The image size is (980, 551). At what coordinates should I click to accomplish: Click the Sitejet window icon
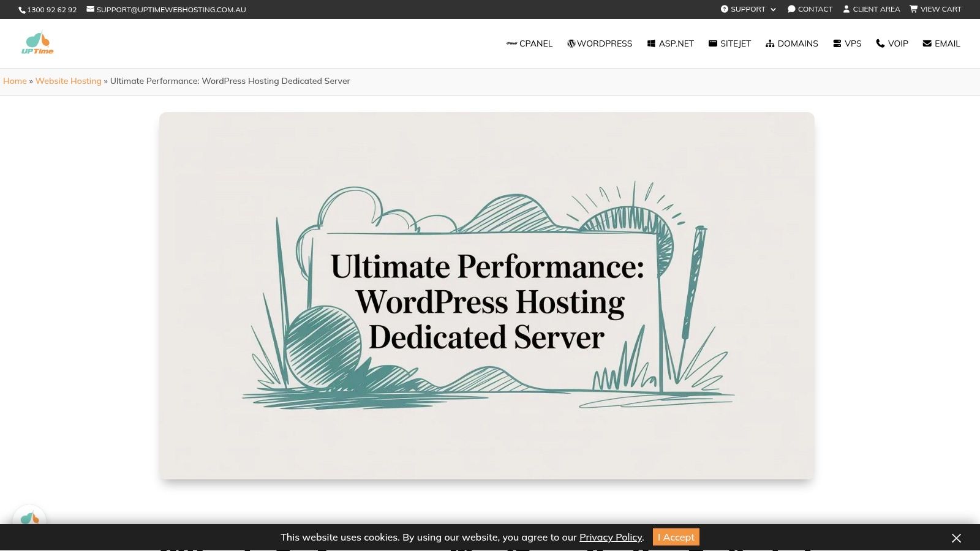pos(713,43)
